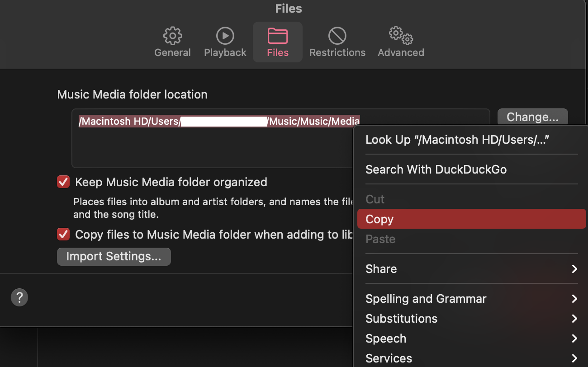Expand the Spelling and Grammar submenu
The width and height of the screenshot is (588, 367).
[472, 299]
